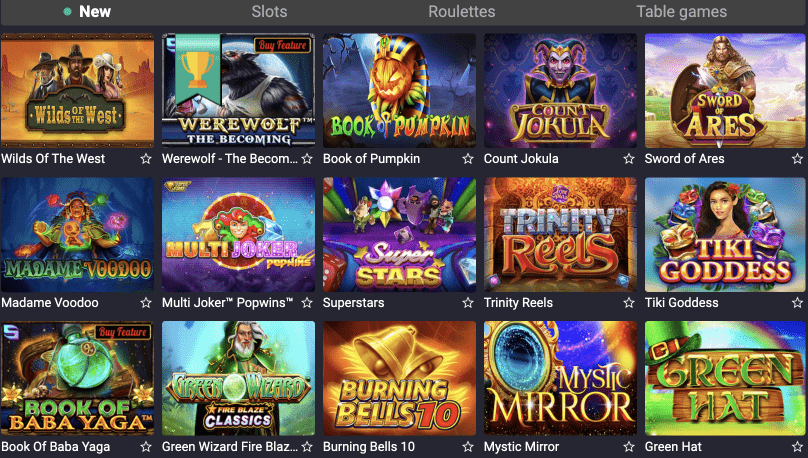This screenshot has width=808, height=458.
Task: Favorite Trinity Reels using its star
Action: click(629, 302)
